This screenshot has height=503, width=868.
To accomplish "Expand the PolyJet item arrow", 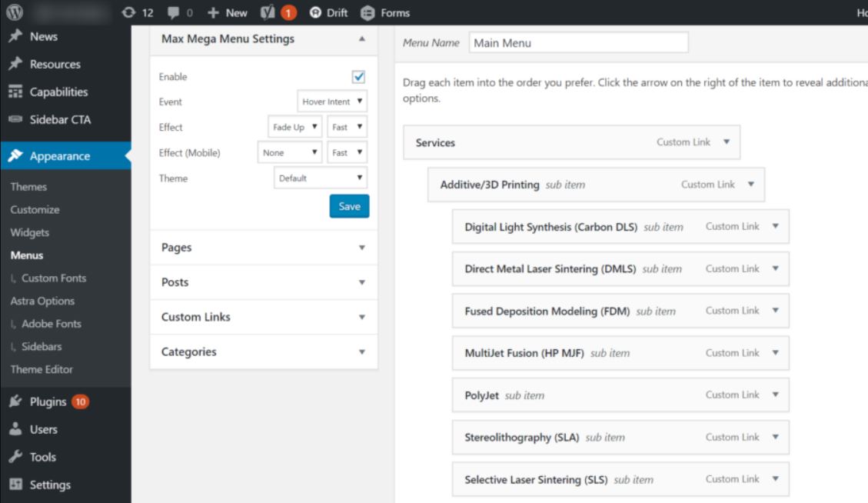I will [775, 395].
